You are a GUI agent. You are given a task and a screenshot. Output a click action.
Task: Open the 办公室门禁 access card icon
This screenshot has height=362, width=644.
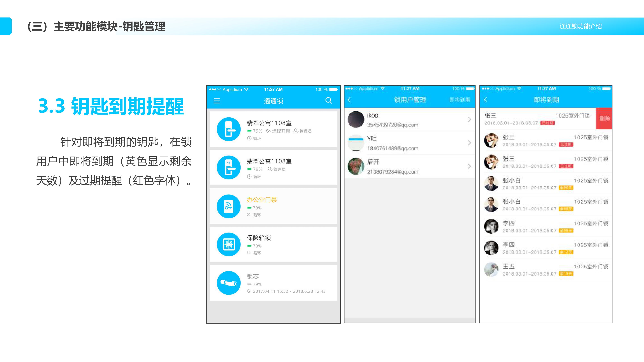pos(228,206)
